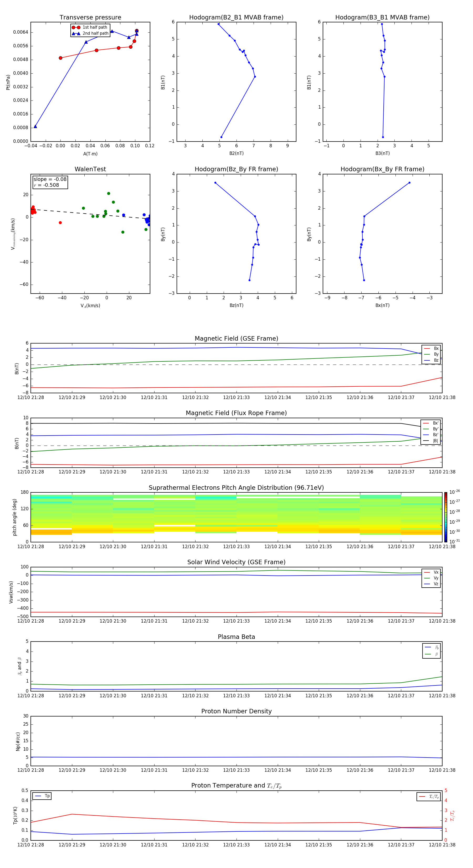473x868 pixels.
Task: Click the 10^-31 colorbar label
Action: click(455, 542)
